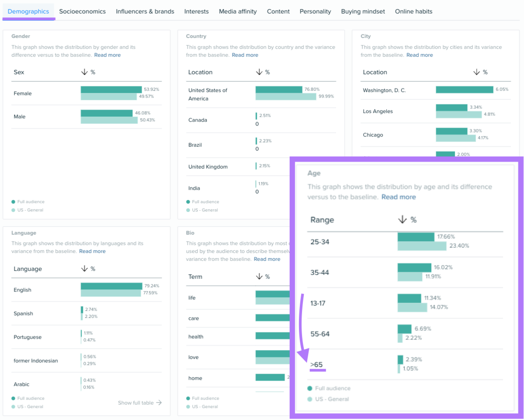Viewport: 524px width, 420px height.
Task: Sort Gender table by percentage arrow
Action: click(84, 72)
